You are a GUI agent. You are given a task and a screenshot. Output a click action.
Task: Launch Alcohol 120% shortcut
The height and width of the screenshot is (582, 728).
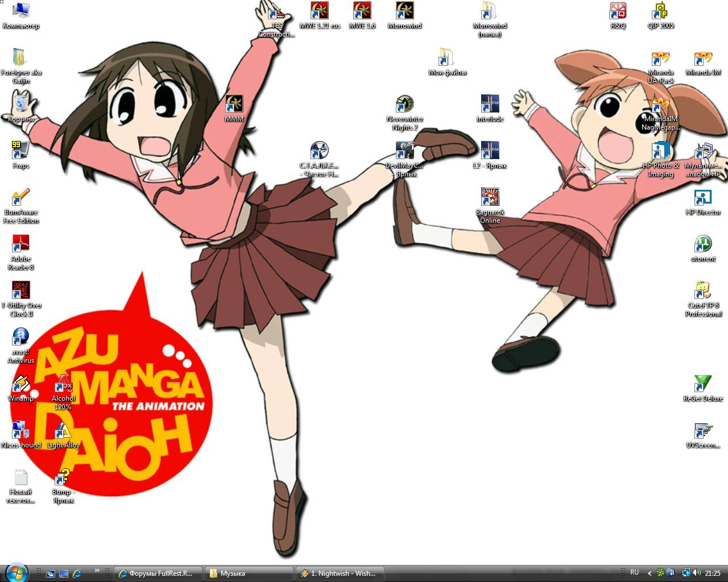[63, 392]
